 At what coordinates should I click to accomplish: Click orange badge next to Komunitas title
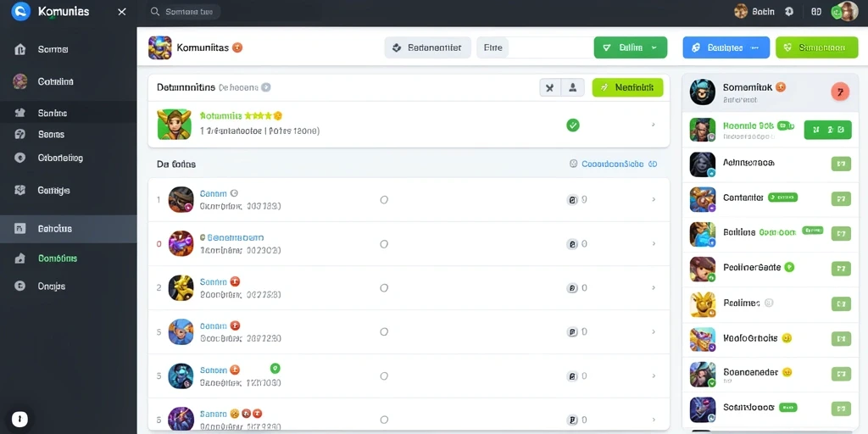(x=237, y=47)
